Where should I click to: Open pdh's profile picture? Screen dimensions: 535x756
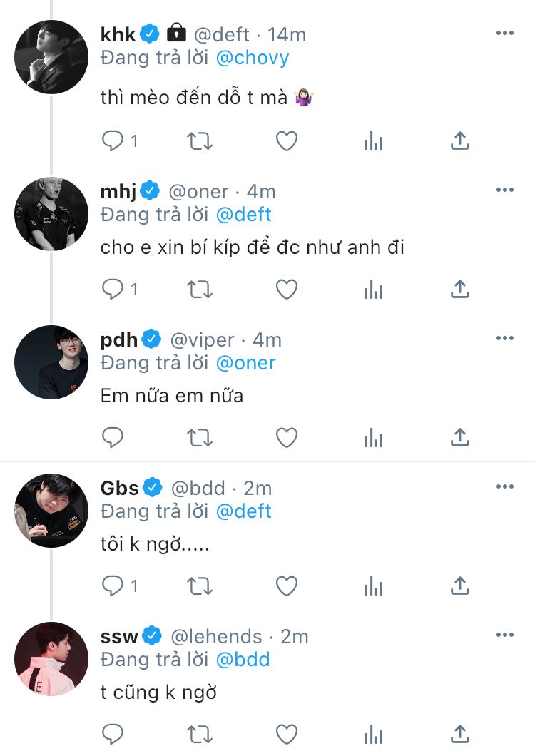point(51,362)
